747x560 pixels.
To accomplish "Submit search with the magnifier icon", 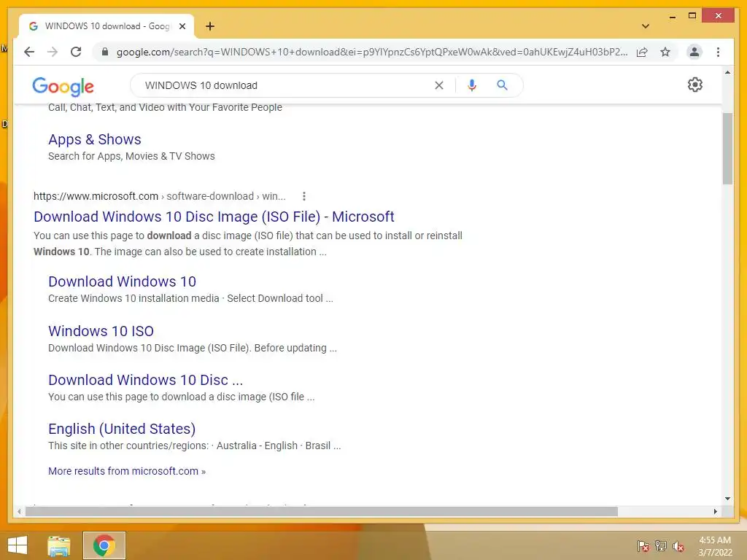I will (x=502, y=85).
